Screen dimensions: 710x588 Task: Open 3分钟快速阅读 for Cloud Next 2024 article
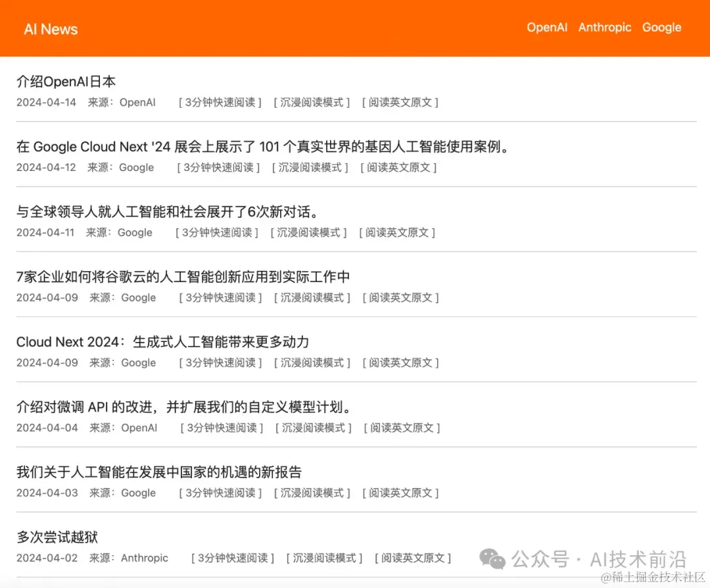coord(220,363)
